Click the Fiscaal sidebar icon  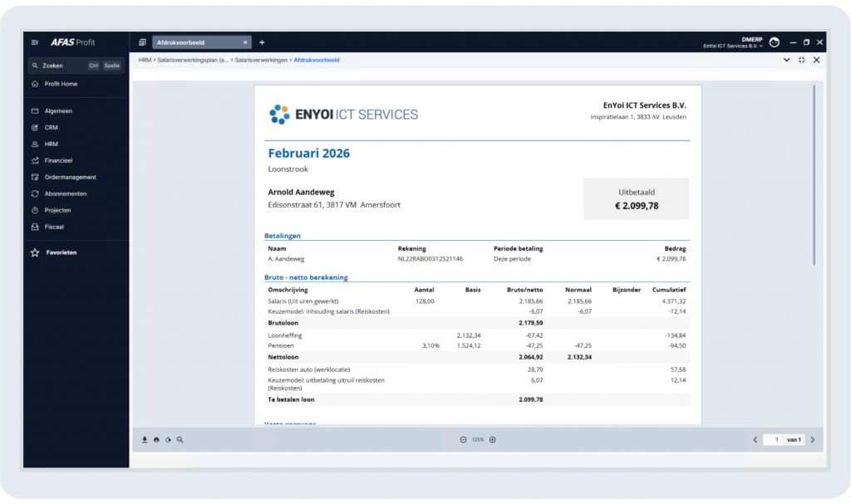(x=35, y=227)
